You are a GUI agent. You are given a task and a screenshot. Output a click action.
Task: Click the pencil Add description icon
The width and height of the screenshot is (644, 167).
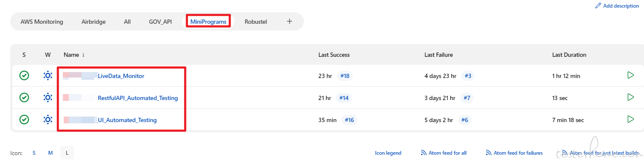click(x=598, y=6)
